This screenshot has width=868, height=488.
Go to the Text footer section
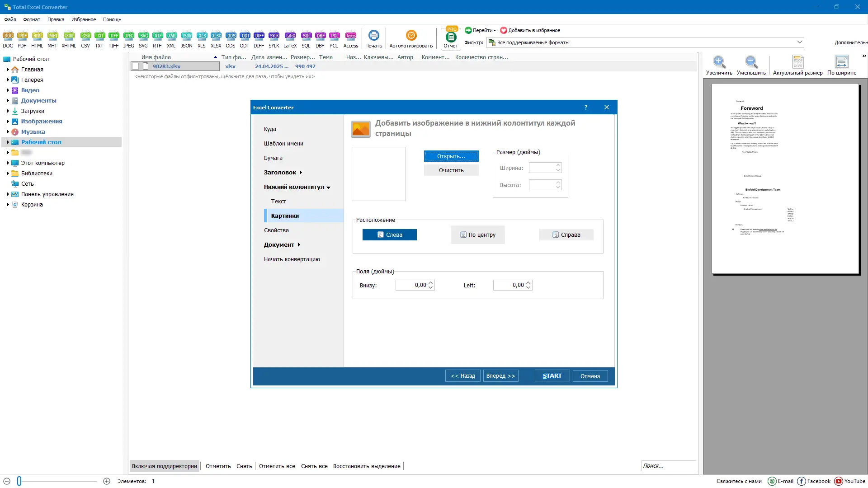click(x=278, y=202)
